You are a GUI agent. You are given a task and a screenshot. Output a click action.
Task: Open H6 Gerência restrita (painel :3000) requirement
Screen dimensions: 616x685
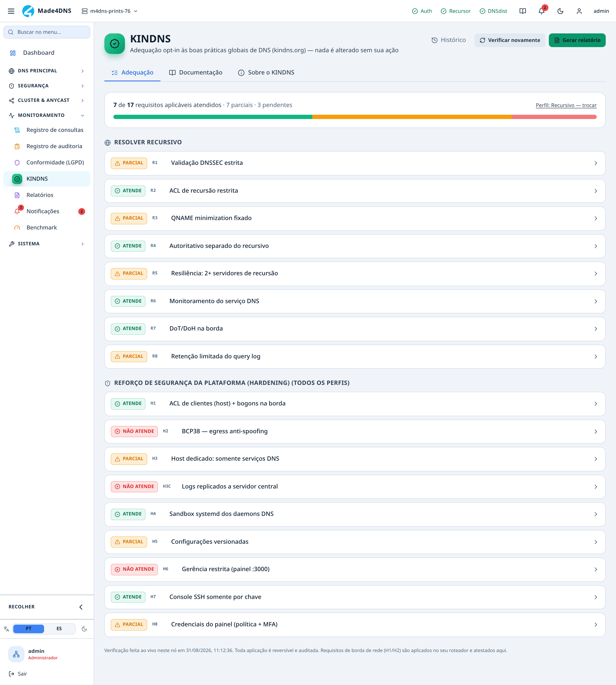(355, 569)
